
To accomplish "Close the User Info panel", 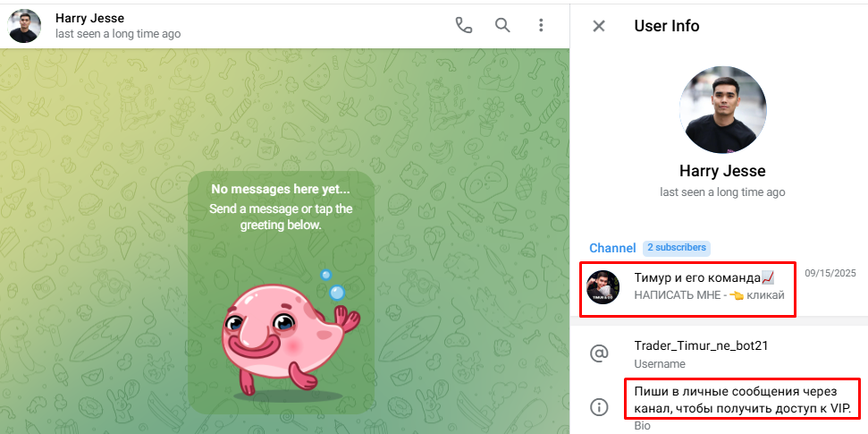I will pos(599,26).
